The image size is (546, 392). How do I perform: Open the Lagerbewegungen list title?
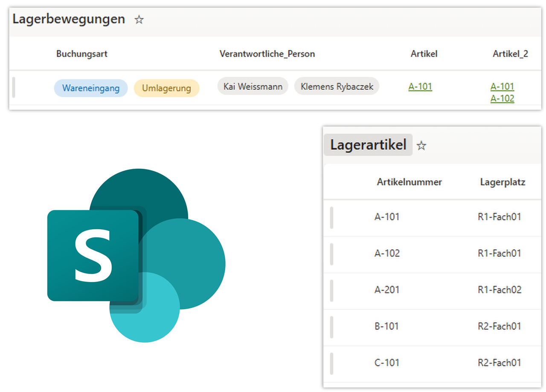(69, 19)
